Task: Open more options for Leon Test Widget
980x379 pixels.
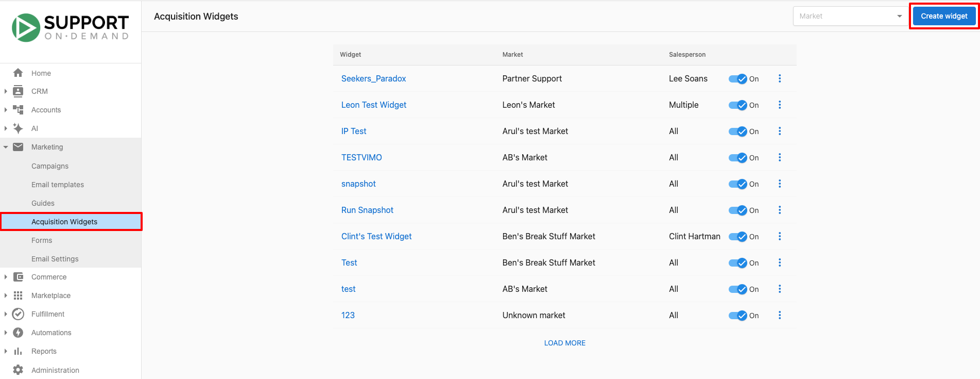Action: click(x=780, y=105)
